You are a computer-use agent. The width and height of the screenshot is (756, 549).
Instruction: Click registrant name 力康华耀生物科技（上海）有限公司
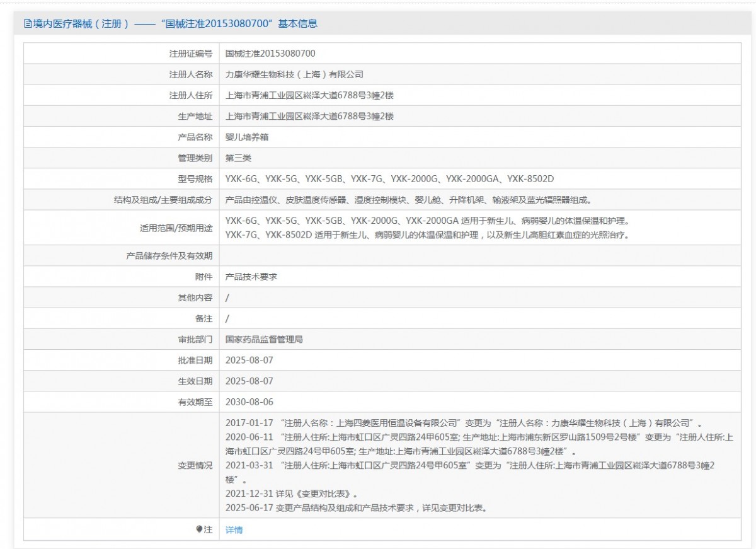(294, 74)
